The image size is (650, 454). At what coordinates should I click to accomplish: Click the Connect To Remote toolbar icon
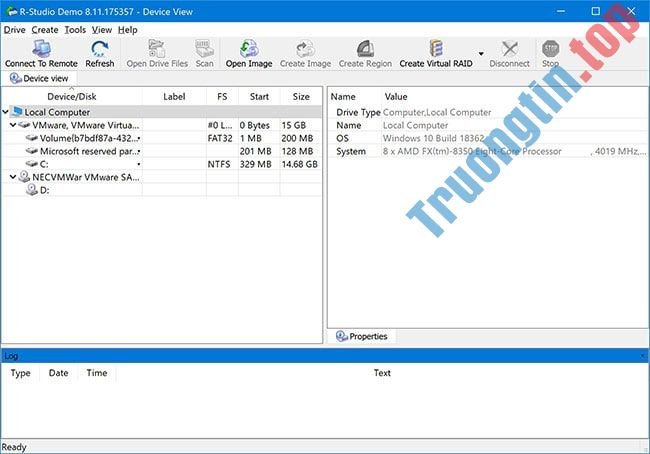click(41, 48)
